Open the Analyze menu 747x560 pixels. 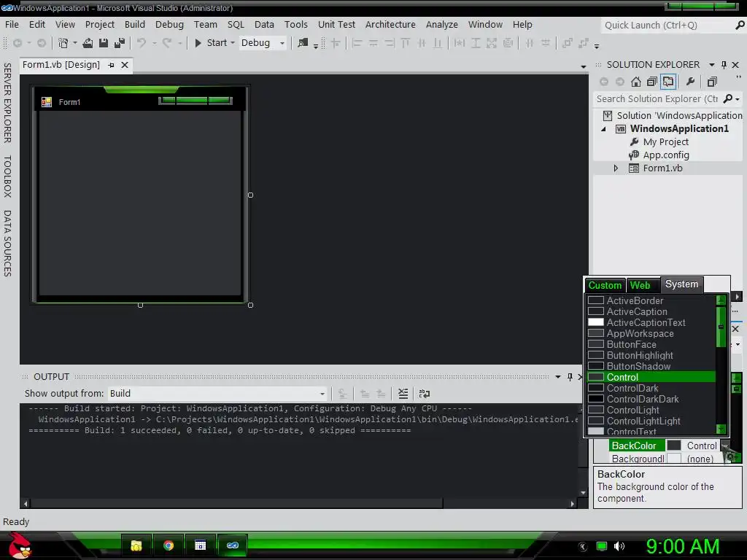pyautogui.click(x=441, y=24)
